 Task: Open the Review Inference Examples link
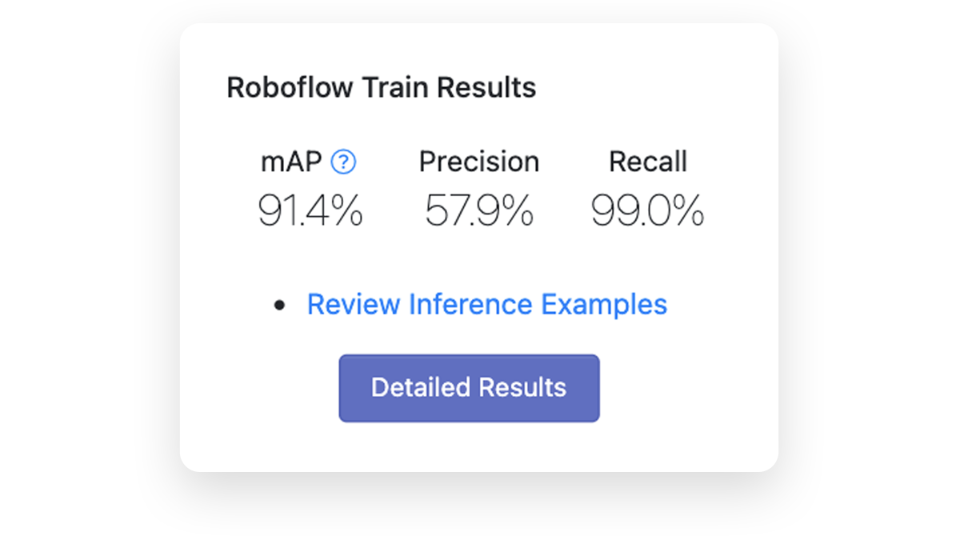pos(486,305)
